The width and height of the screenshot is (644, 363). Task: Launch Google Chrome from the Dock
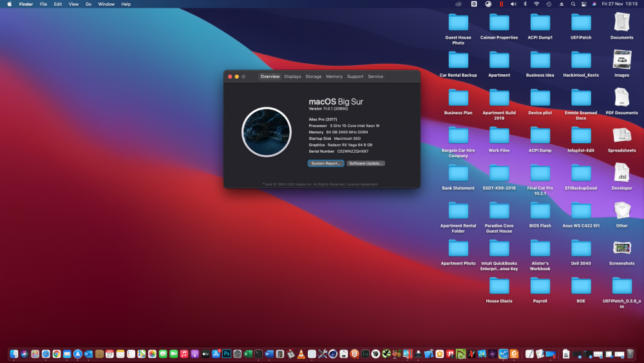pos(56,353)
